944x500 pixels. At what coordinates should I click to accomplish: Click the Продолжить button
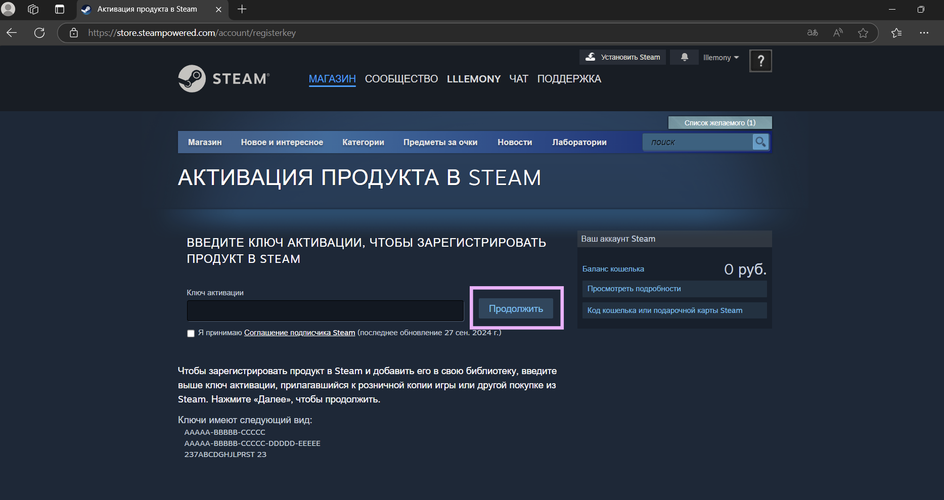(516, 309)
